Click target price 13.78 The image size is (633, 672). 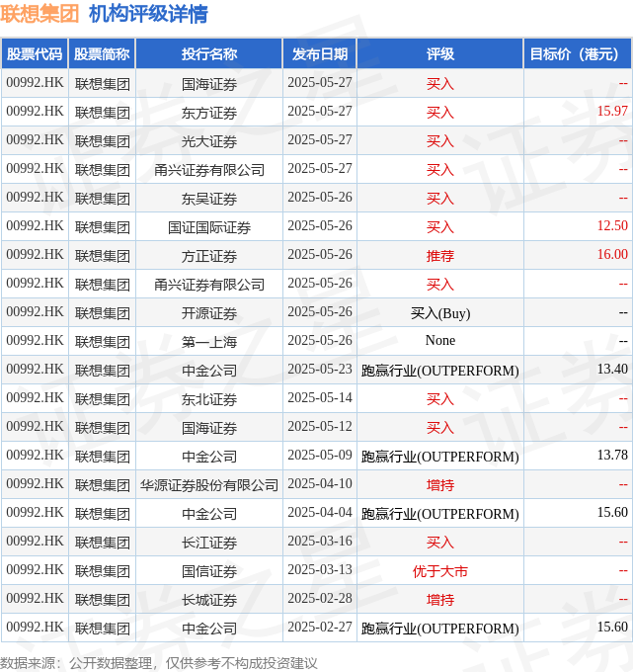click(612, 455)
